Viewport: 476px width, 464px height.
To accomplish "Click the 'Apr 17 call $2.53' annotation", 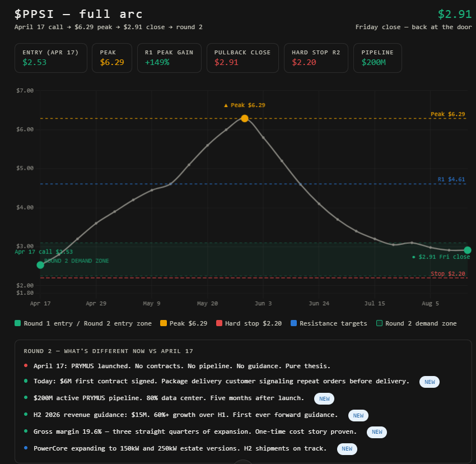I will [44, 252].
